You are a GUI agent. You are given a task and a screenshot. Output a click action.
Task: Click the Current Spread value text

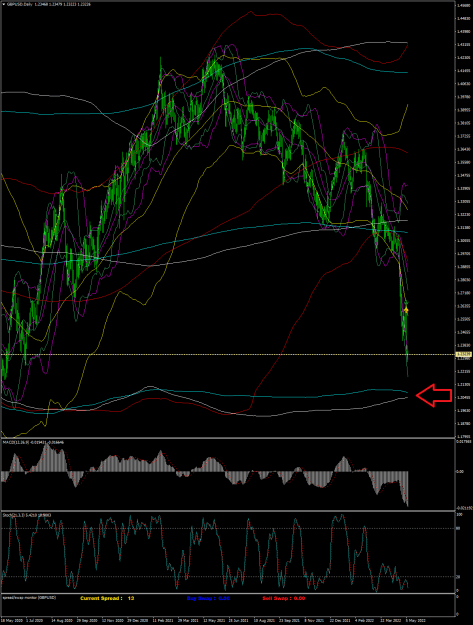107,598
